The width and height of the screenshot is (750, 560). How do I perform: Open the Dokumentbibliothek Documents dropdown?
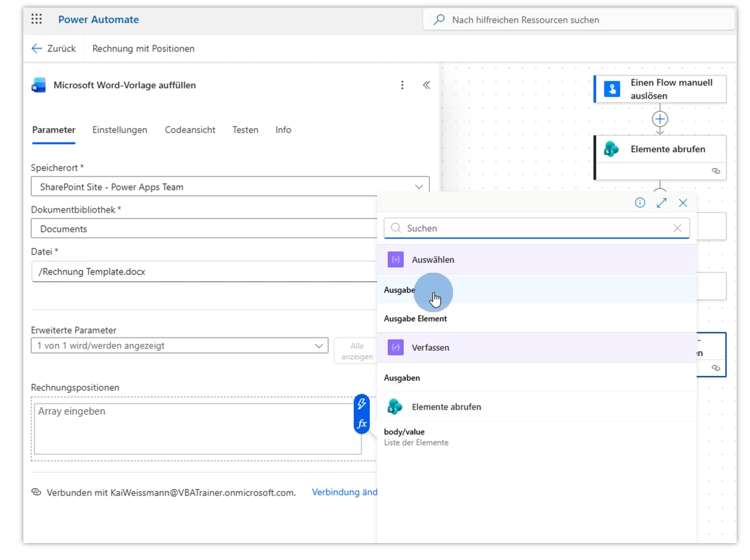pos(204,228)
